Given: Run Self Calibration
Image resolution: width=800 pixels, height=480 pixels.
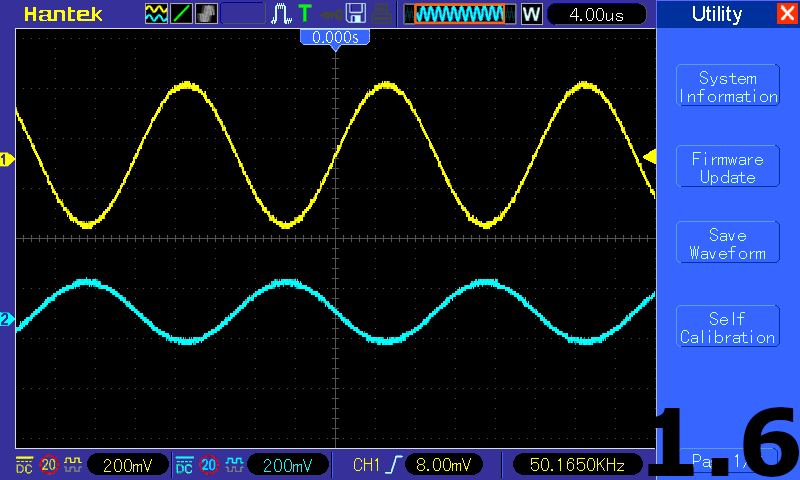Looking at the screenshot, I should (728, 326).
